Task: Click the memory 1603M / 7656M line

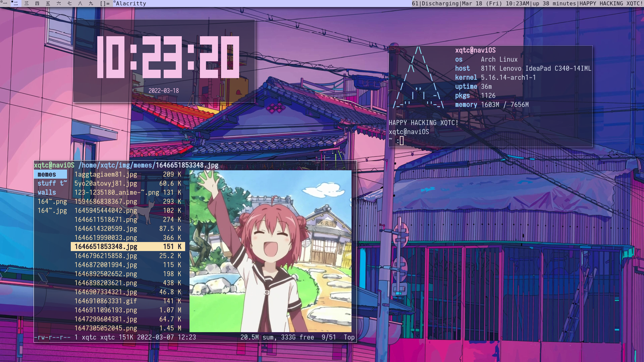Action: click(492, 105)
